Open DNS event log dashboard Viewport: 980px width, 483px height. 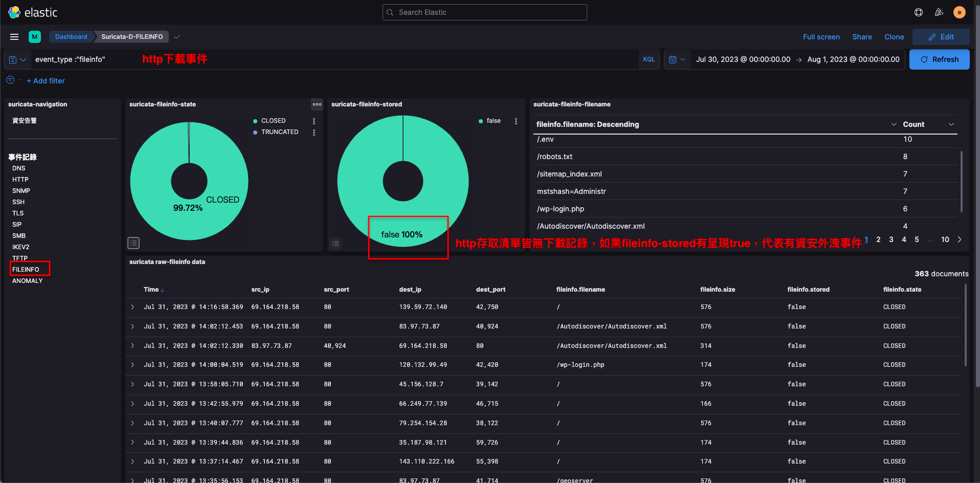[19, 168]
